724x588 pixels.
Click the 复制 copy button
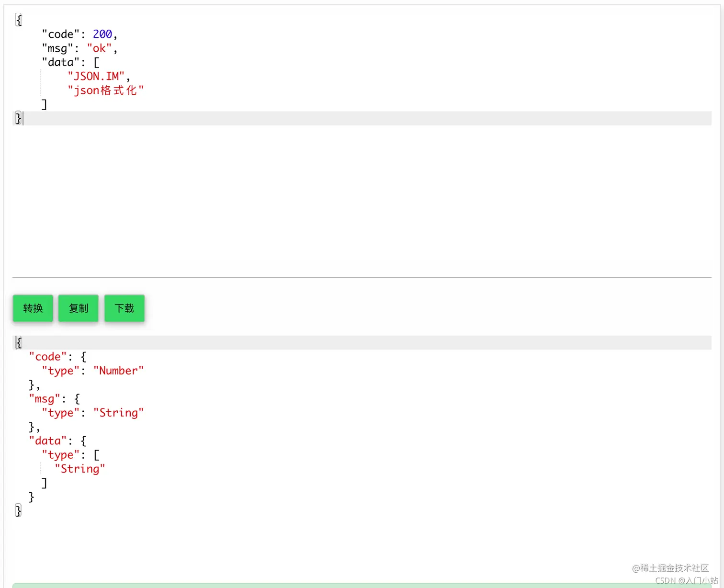[79, 308]
